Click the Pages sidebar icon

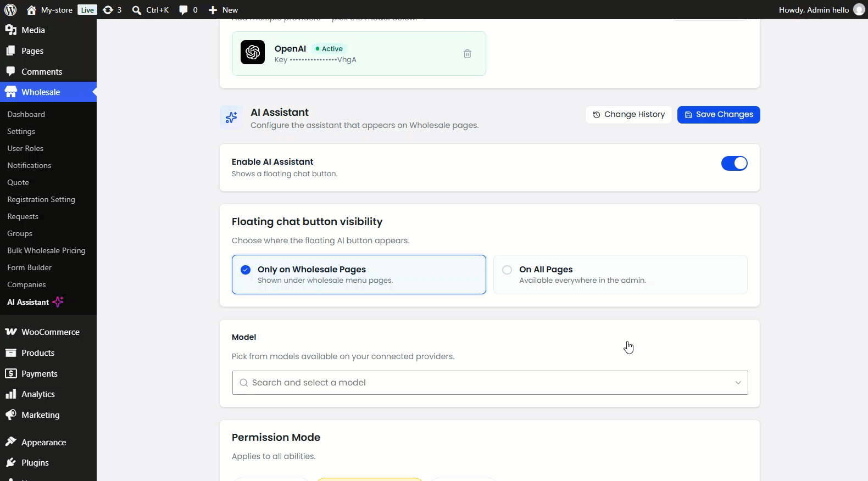(x=10, y=51)
